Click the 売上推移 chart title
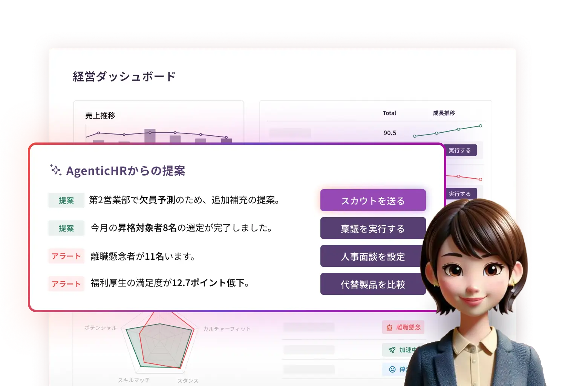The height and width of the screenshot is (386, 588). coord(100,116)
